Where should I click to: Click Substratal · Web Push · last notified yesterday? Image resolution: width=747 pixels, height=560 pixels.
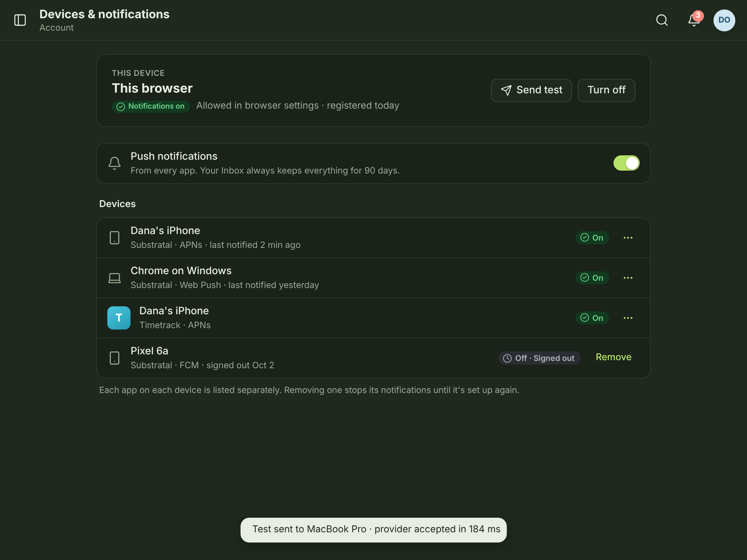click(225, 285)
